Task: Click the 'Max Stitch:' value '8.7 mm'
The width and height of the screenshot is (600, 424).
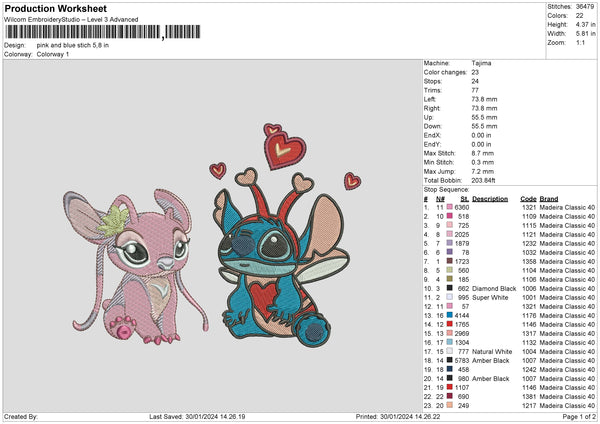Action: 483,153
